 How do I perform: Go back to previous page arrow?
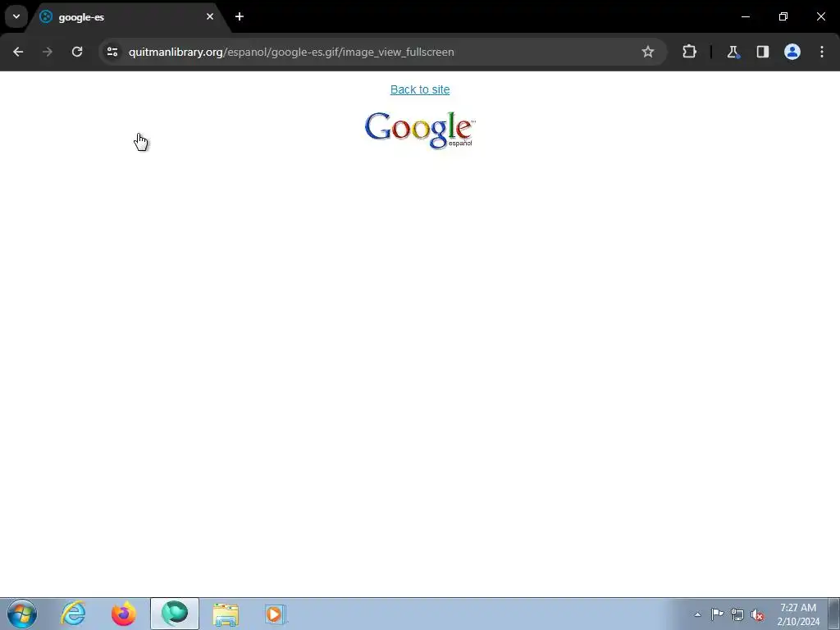[x=18, y=52]
